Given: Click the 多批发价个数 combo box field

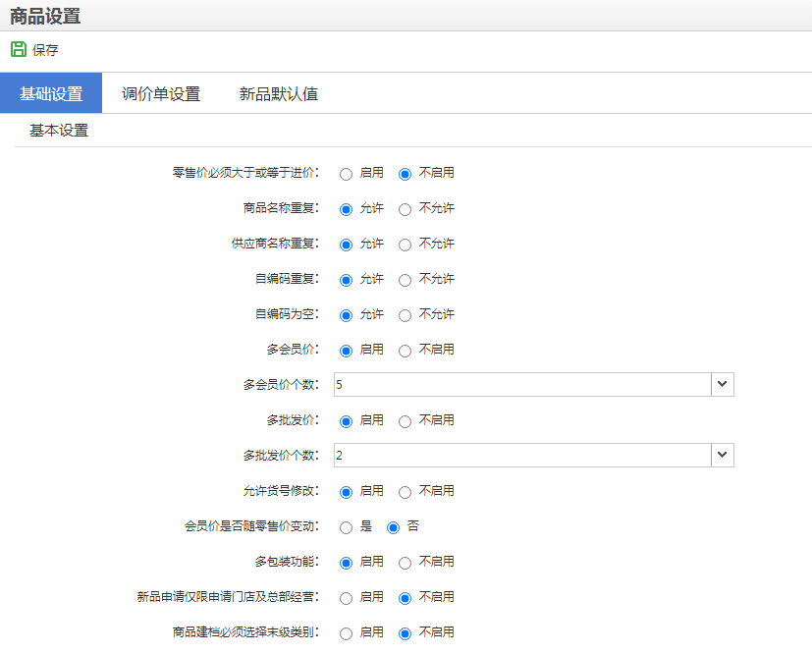Looking at the screenshot, I should (x=521, y=456).
